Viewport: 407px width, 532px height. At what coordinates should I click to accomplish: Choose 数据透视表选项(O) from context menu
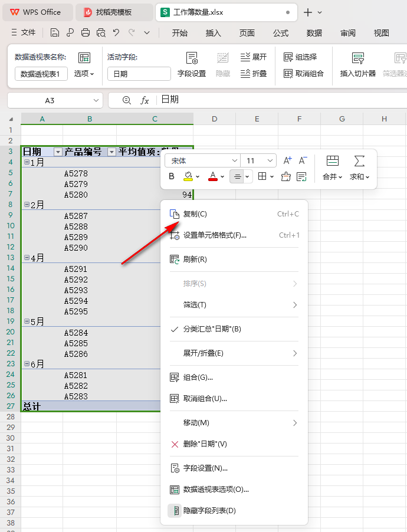234,490
